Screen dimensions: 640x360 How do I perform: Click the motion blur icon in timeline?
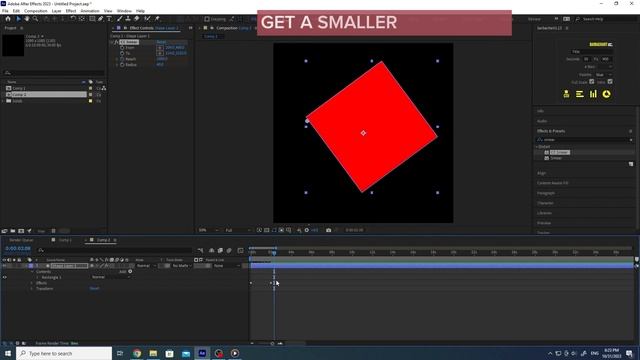(x=229, y=250)
